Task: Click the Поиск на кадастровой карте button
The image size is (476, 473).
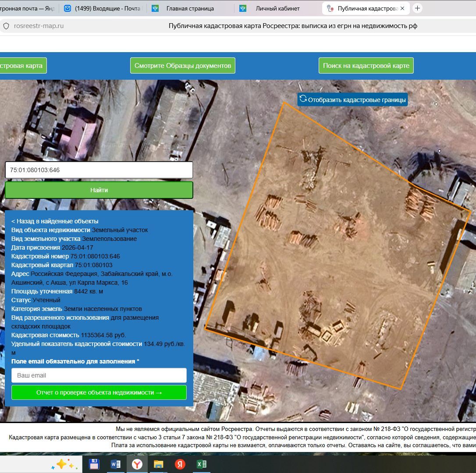Action: click(366, 66)
